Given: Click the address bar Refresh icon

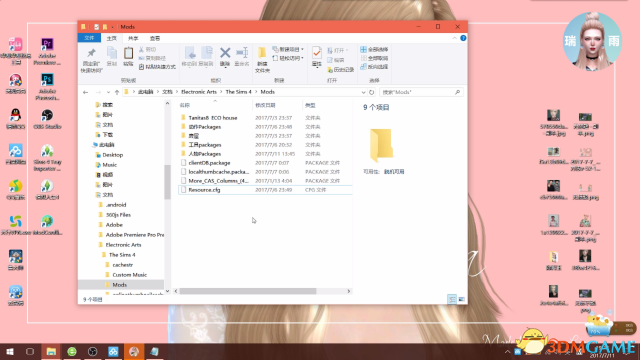Looking at the screenshot, I should pos(371,92).
